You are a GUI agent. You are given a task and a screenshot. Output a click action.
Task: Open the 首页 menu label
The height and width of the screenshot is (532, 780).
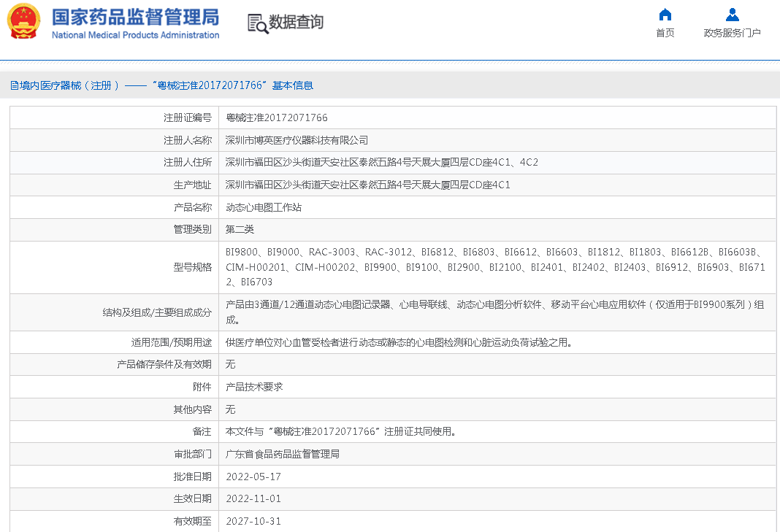pos(665,33)
